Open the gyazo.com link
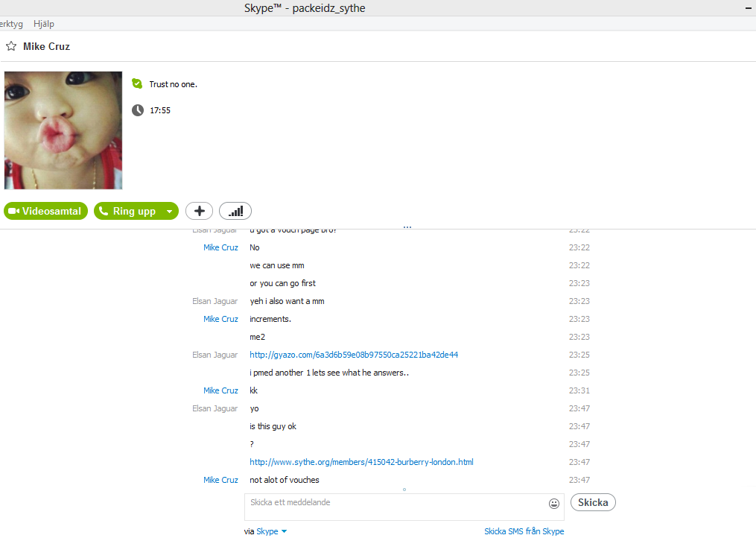The image size is (756, 538). pyautogui.click(x=354, y=355)
